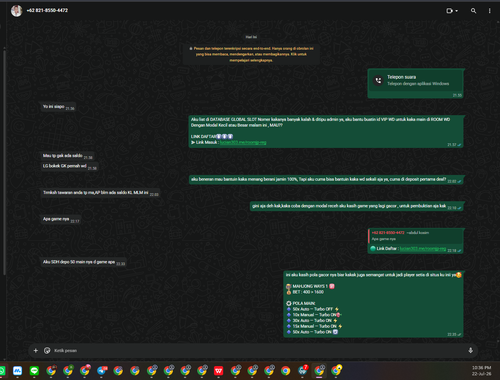Open the taskbar app with red 7 badge
Image resolution: width=500 pixels, height=380 pixels.
(x=303, y=370)
